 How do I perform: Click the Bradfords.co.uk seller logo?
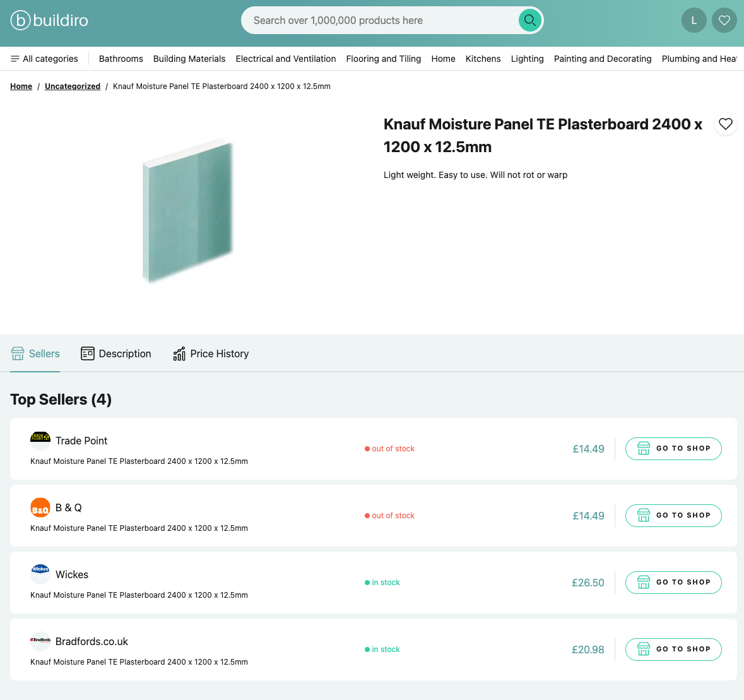pos(40,641)
